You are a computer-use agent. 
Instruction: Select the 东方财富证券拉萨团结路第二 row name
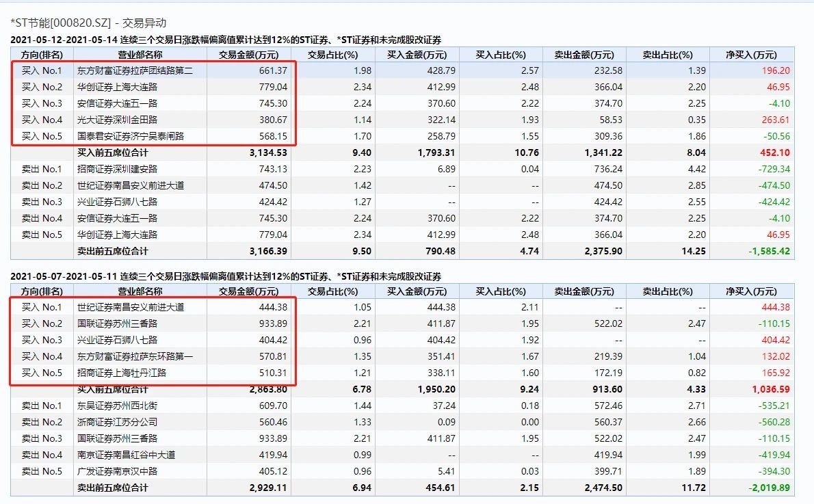(135, 70)
